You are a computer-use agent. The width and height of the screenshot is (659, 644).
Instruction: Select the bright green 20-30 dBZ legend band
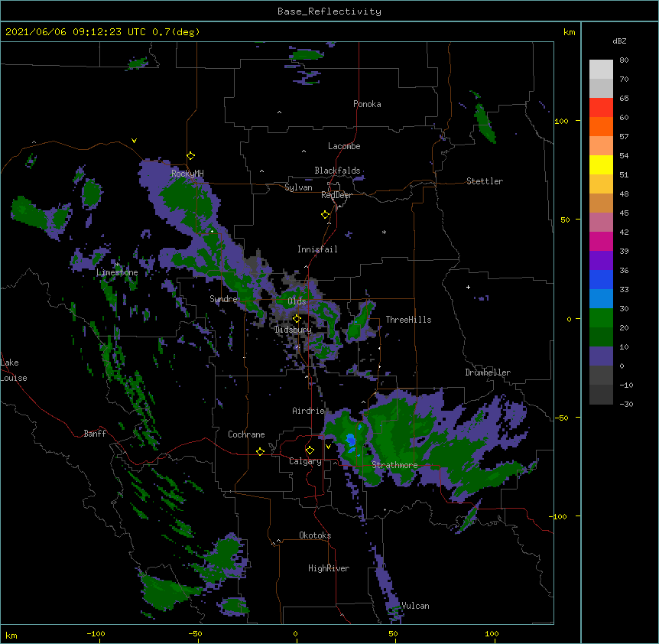coord(601,318)
